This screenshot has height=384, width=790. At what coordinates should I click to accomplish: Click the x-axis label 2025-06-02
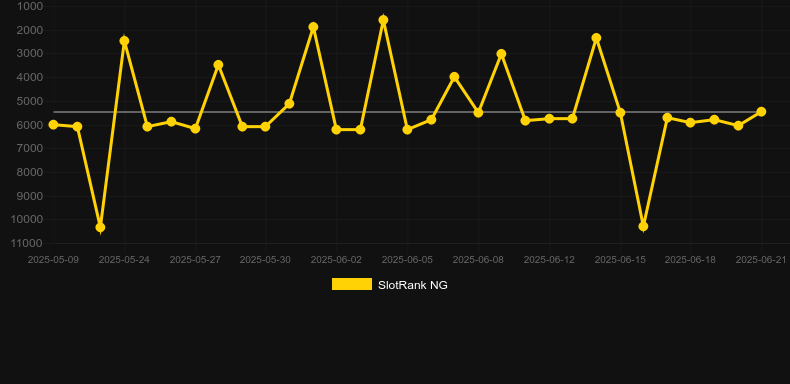pos(336,260)
